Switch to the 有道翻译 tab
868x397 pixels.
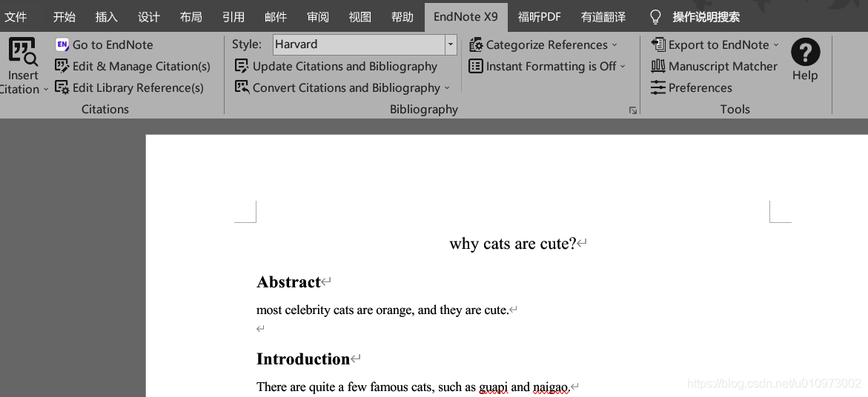603,17
